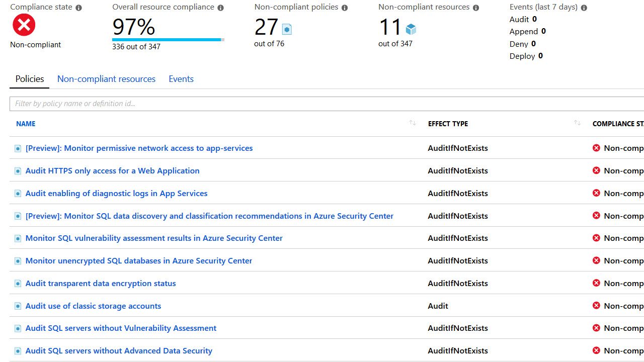This screenshot has height=362, width=644.
Task: Click the Append events count
Action: pyautogui.click(x=543, y=31)
